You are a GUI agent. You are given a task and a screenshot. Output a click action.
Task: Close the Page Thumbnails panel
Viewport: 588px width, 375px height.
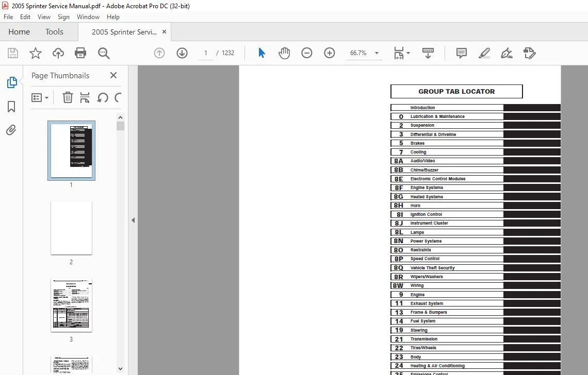[113, 75]
